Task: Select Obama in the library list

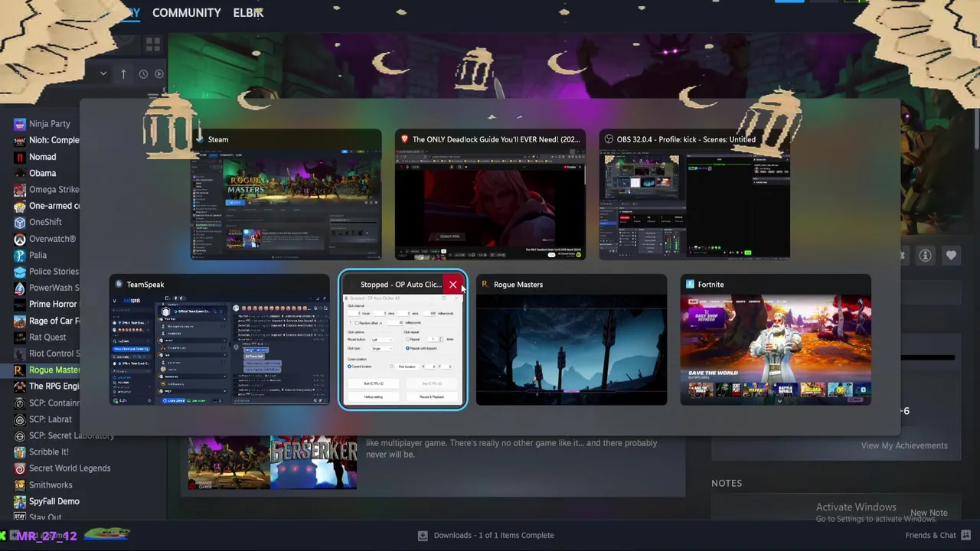Action: pos(42,173)
